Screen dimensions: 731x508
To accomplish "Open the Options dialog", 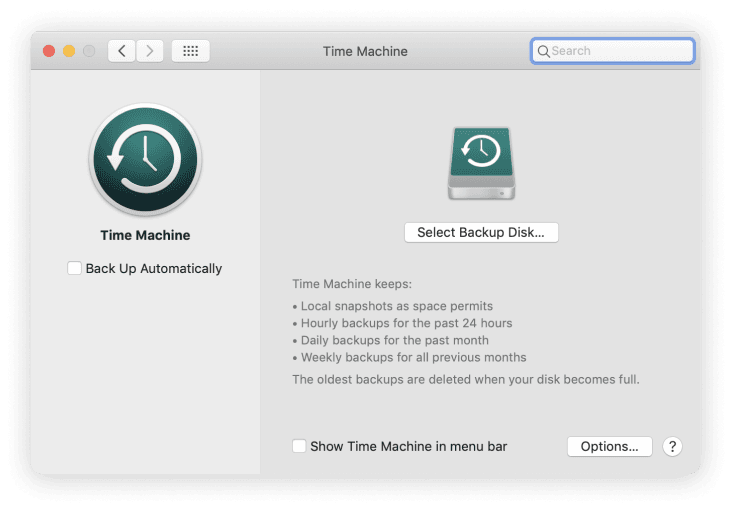I will (609, 446).
